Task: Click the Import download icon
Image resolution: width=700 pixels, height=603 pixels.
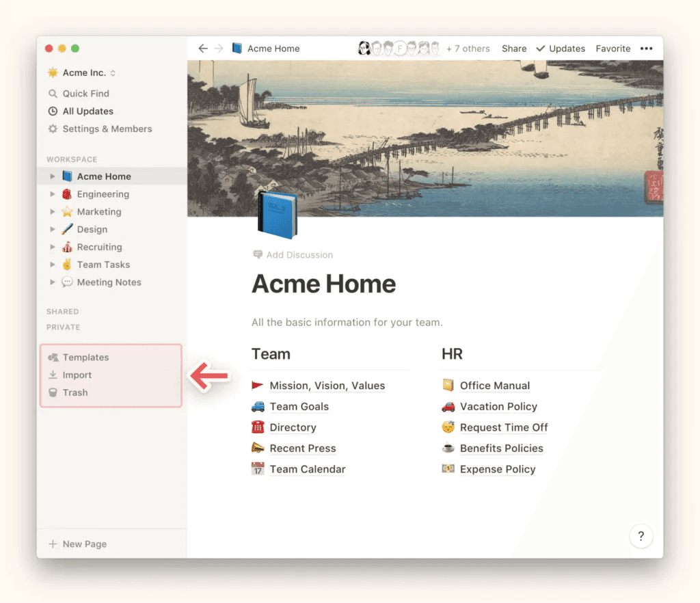Action: tap(53, 375)
